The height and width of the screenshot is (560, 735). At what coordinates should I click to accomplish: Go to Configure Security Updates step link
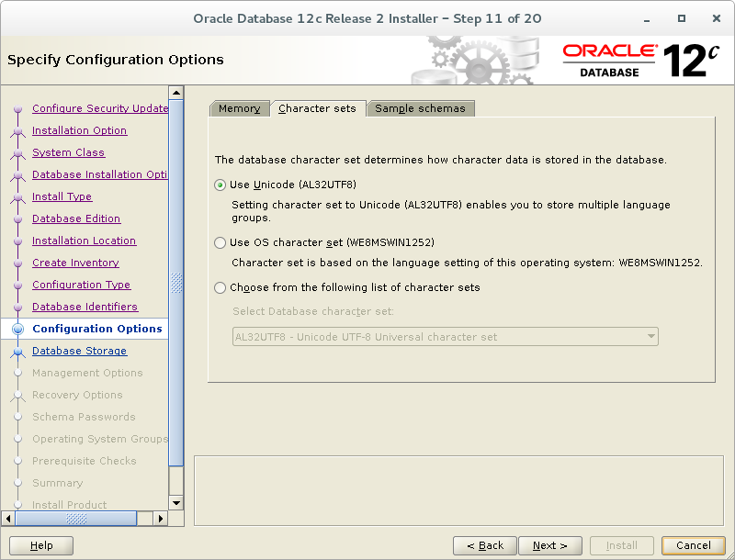tap(100, 108)
